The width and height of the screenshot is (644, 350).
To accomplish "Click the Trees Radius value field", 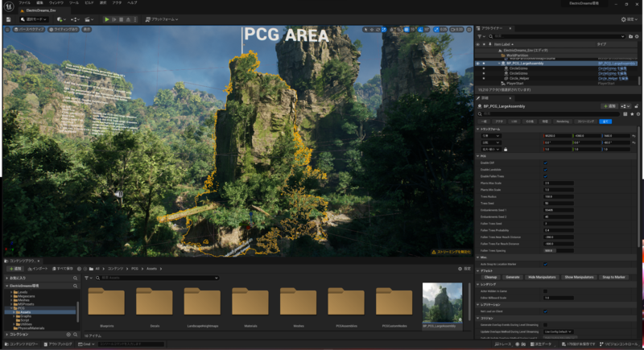I will point(558,196).
